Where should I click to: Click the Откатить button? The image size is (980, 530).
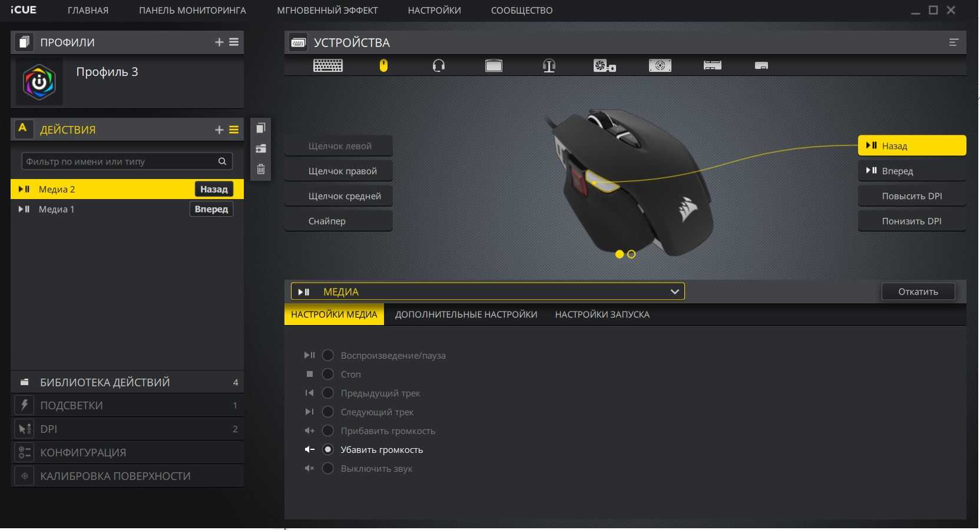click(918, 291)
